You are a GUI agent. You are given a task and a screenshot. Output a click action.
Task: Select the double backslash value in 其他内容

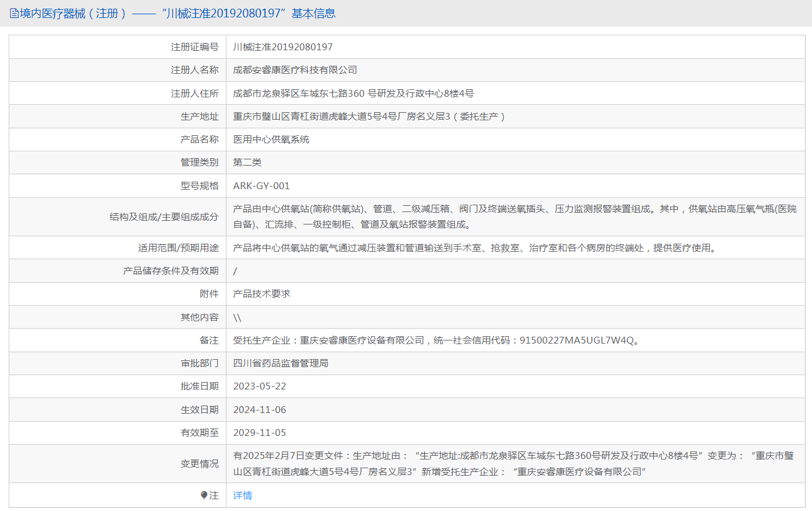(x=237, y=318)
